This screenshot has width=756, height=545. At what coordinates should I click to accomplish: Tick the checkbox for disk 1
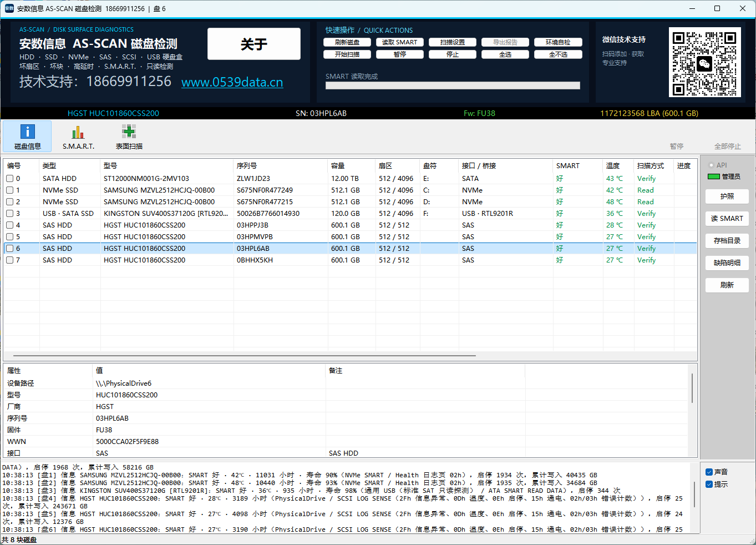pyautogui.click(x=10, y=190)
